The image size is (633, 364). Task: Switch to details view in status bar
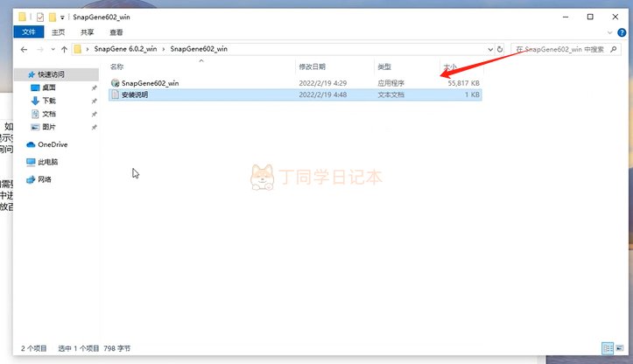[608, 348]
